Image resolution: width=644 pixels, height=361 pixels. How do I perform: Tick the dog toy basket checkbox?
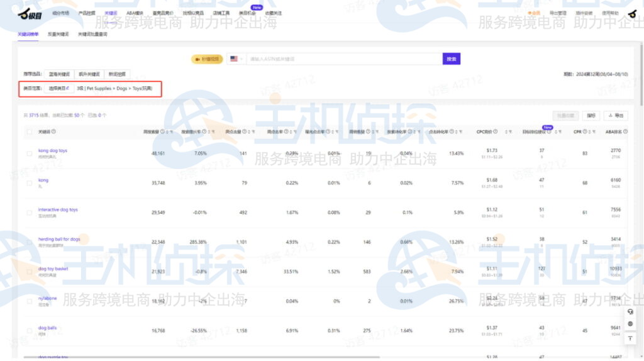coord(29,272)
